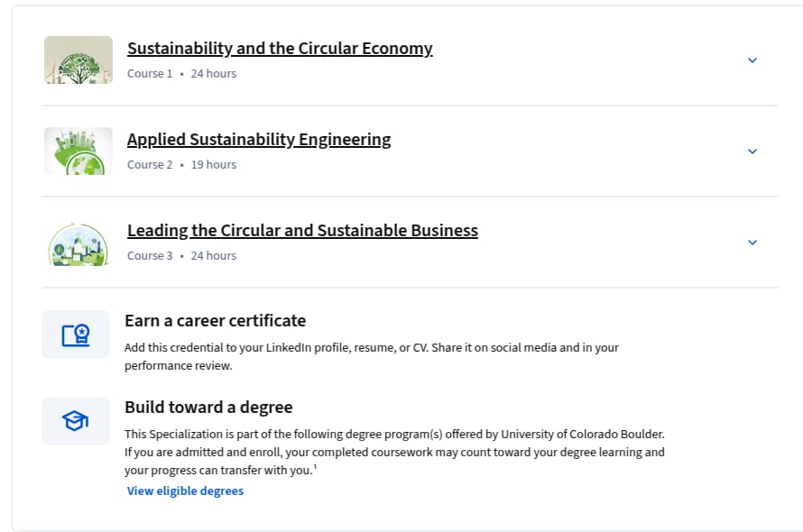This screenshot has width=803, height=532.
Task: Expand Leading the Circular and Sustainable Business chevron
Action: (752, 243)
